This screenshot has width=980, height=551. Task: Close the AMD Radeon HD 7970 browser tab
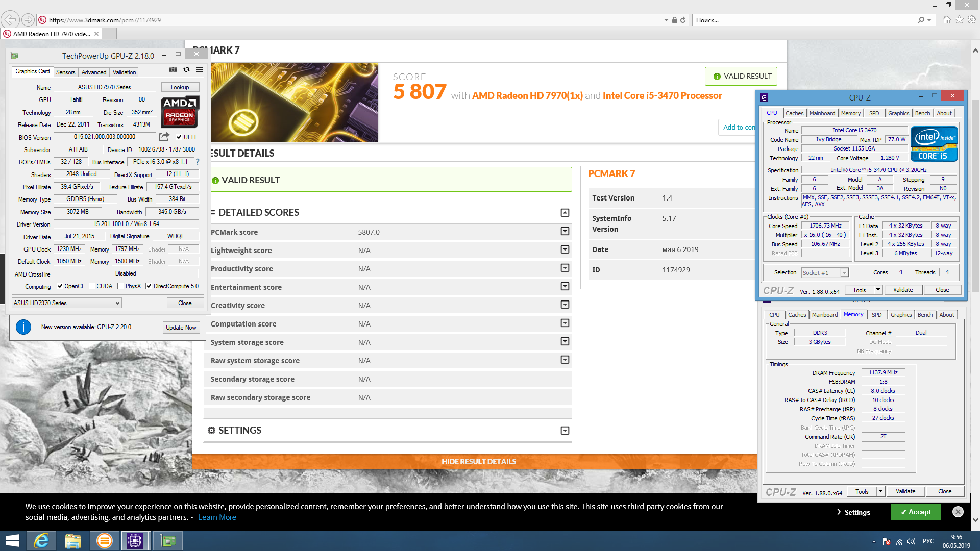96,34
